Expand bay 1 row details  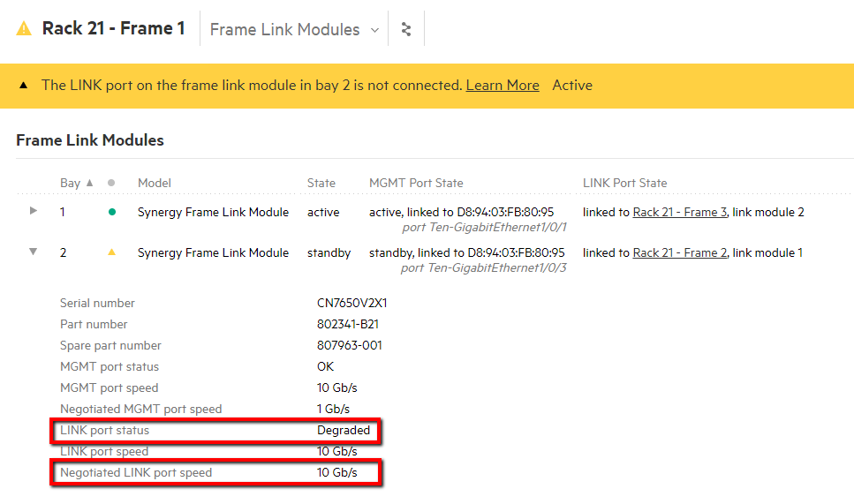pos(34,211)
